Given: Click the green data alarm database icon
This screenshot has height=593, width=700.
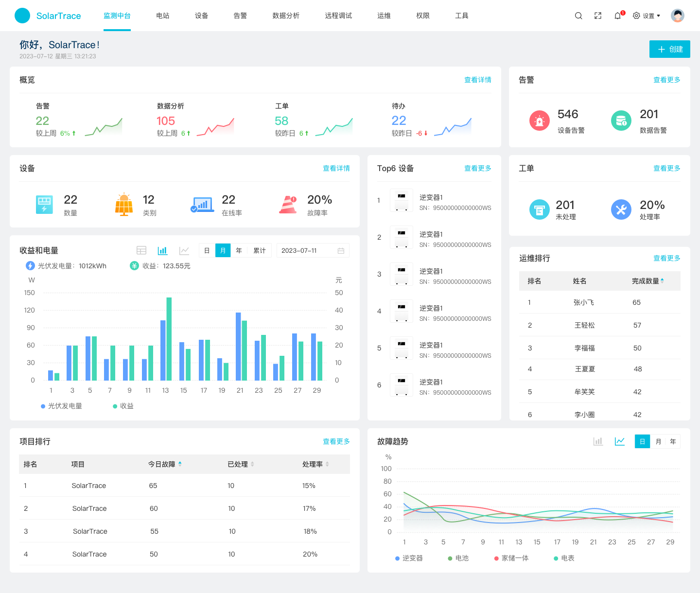Looking at the screenshot, I should [x=621, y=121].
